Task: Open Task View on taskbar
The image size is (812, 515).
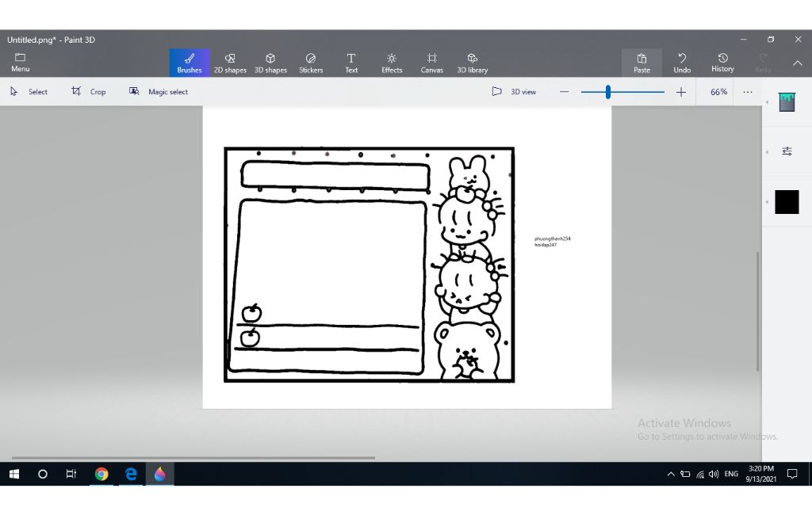Action: (x=71, y=474)
